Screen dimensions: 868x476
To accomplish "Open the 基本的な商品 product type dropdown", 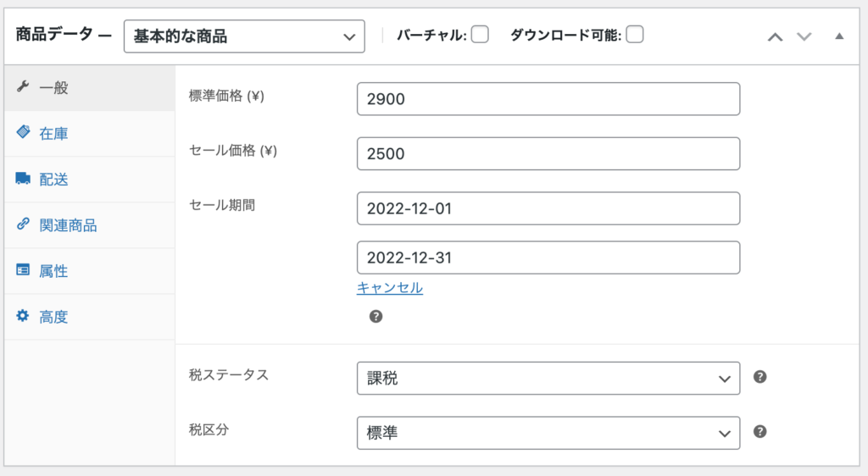I will coord(244,36).
